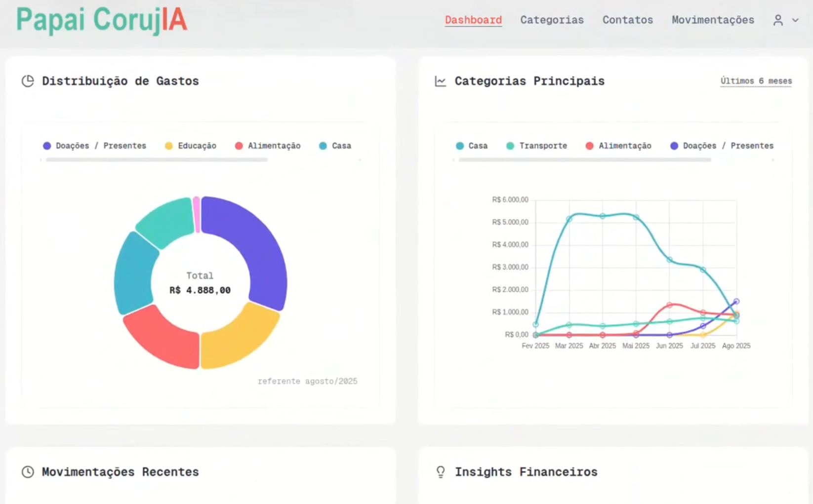Open the Contatos section
This screenshot has width=813, height=504.
pos(627,20)
